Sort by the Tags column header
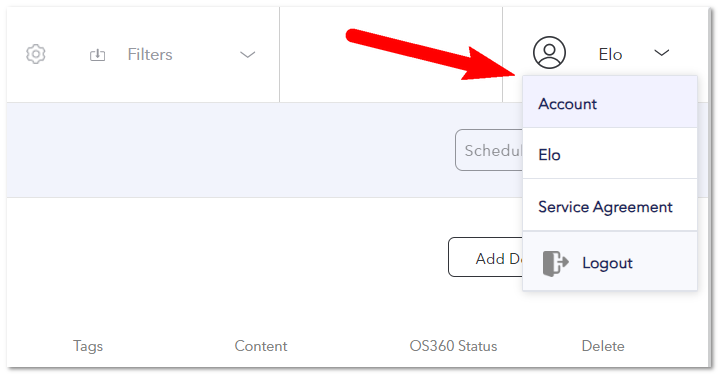The width and height of the screenshot is (718, 374). click(x=88, y=346)
